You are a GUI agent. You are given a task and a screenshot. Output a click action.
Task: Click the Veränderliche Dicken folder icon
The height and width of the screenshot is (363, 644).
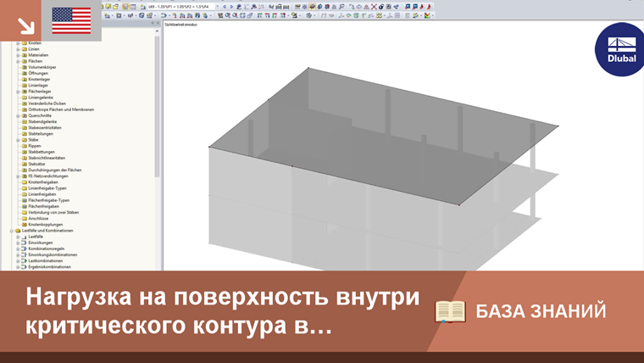point(25,103)
